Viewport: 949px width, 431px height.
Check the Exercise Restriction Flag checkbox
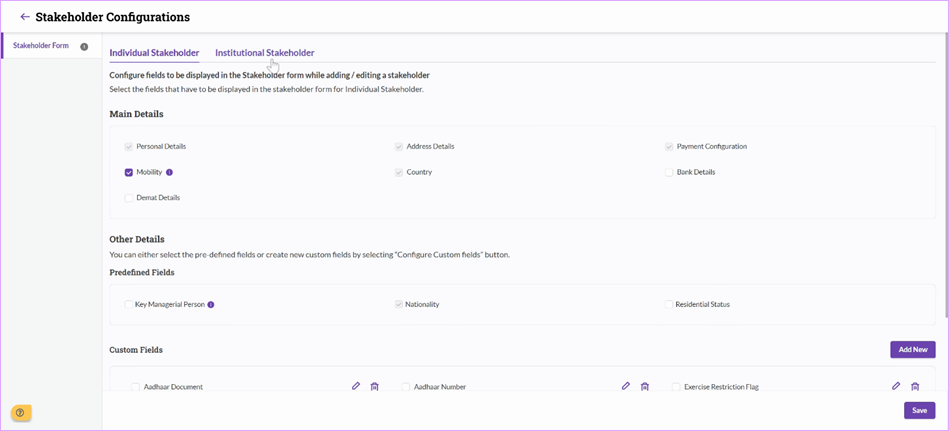coord(676,387)
